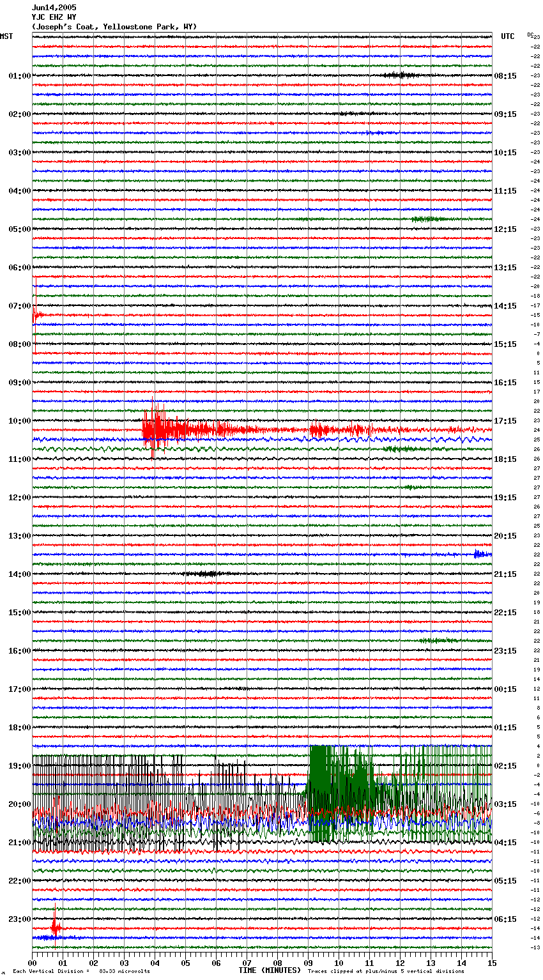Click the 18:15 UTC time label

[x=505, y=459]
